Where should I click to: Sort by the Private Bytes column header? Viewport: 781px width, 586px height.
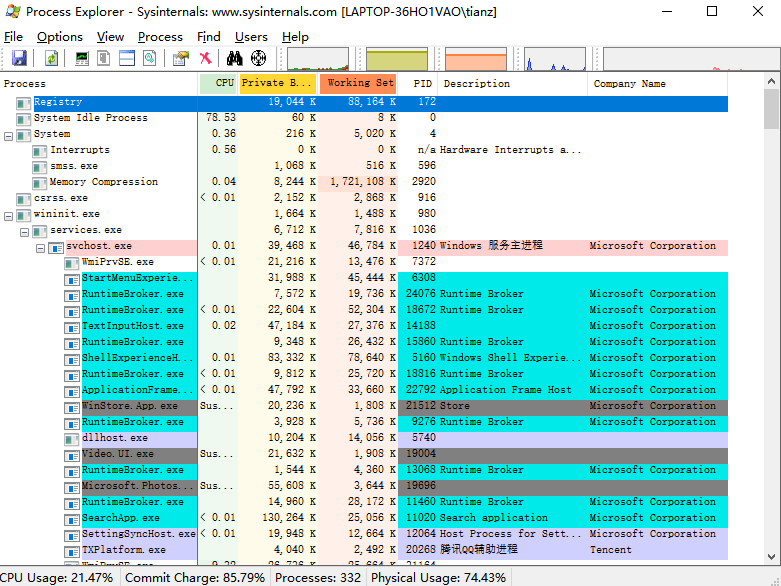(x=278, y=83)
